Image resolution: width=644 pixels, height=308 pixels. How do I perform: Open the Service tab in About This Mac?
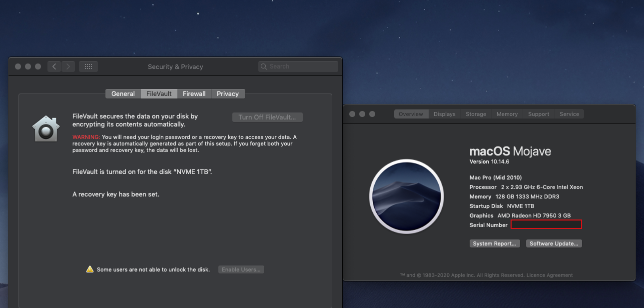(569, 114)
